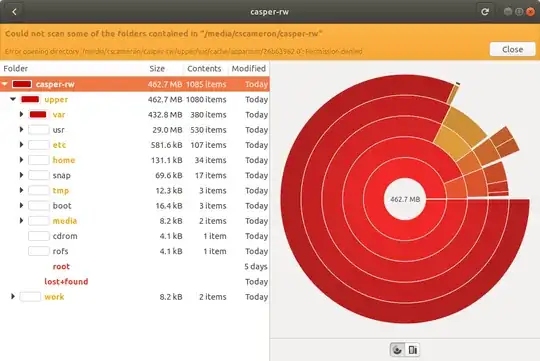Click the 5 days modified value
Image resolution: width=540 pixels, height=361 pixels.
(256, 266)
